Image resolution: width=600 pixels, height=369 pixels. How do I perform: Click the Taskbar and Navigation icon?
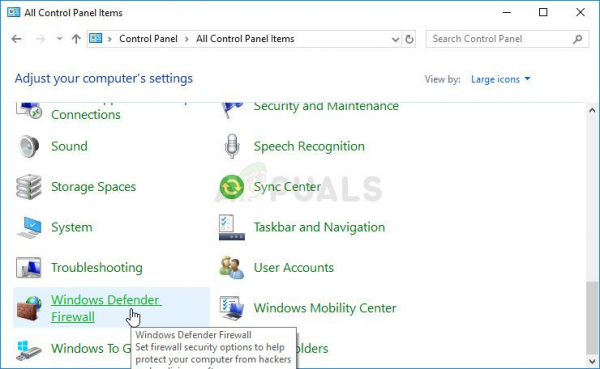tap(232, 227)
